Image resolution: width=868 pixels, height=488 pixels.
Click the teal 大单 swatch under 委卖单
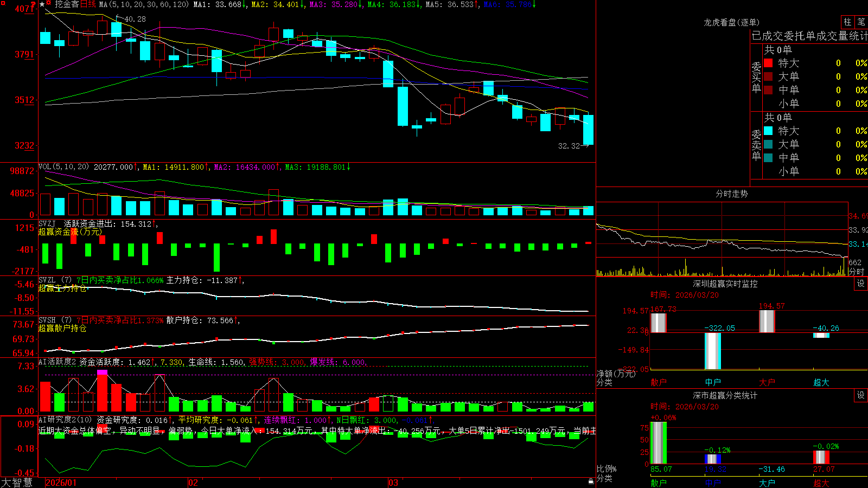(768, 144)
